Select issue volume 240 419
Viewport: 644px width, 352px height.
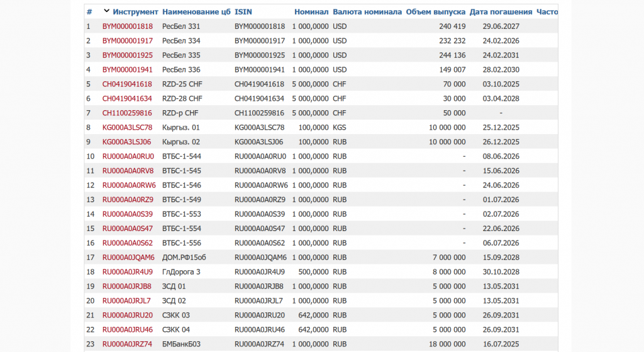click(452, 26)
